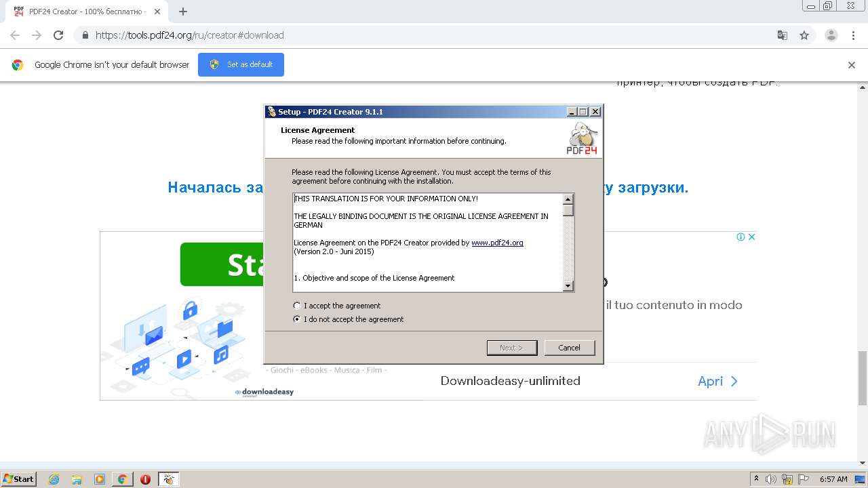Click the downloadeasy logo in ad
This screenshot has width=868, height=488.
click(x=264, y=392)
